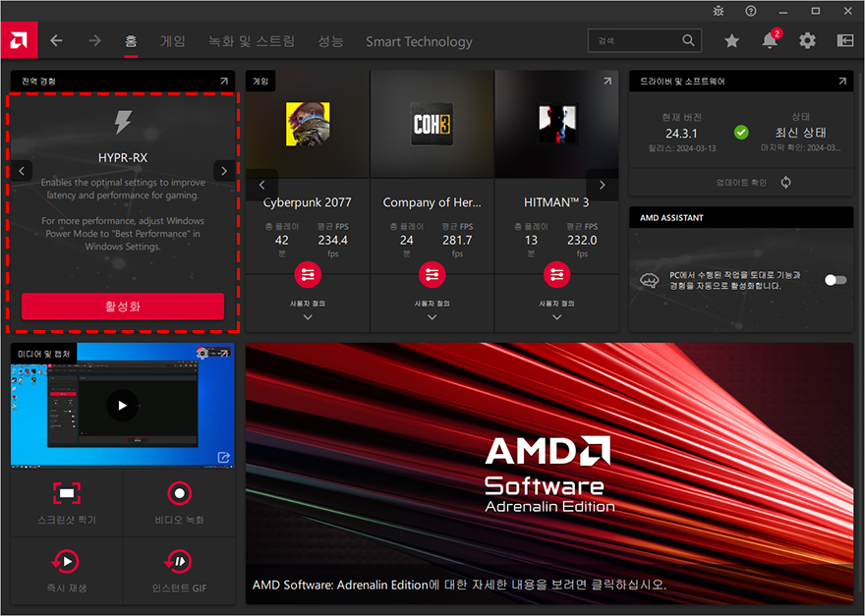This screenshot has width=865, height=616.
Task: Open Company of Heroes tuning sliders icon
Action: click(x=432, y=274)
